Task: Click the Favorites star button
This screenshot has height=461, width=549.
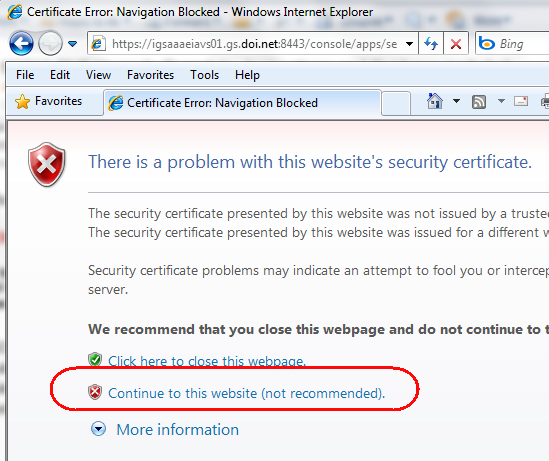Action: click(48, 101)
